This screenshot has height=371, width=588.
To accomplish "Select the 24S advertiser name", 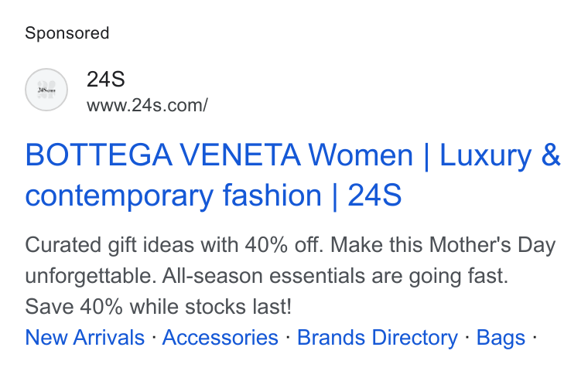I will click(106, 80).
